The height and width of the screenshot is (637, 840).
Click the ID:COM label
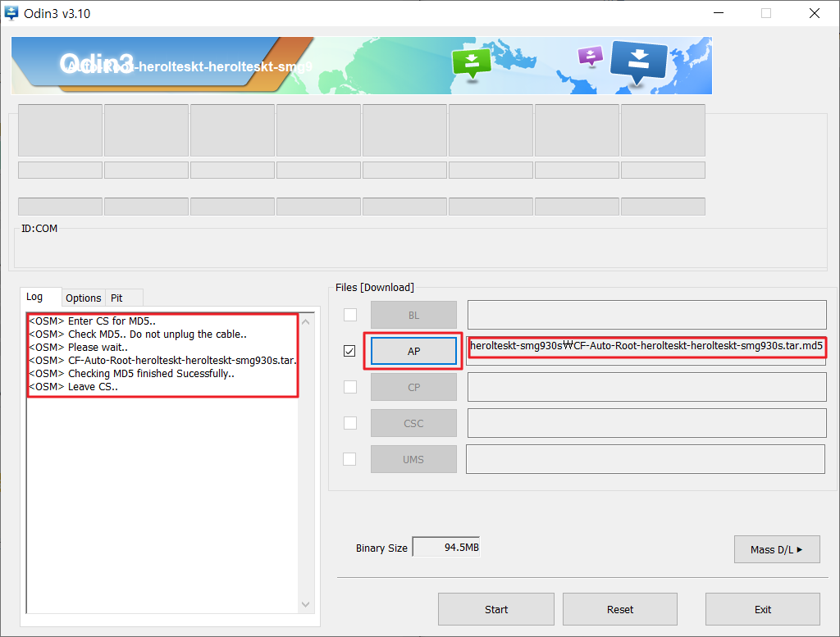coord(39,229)
